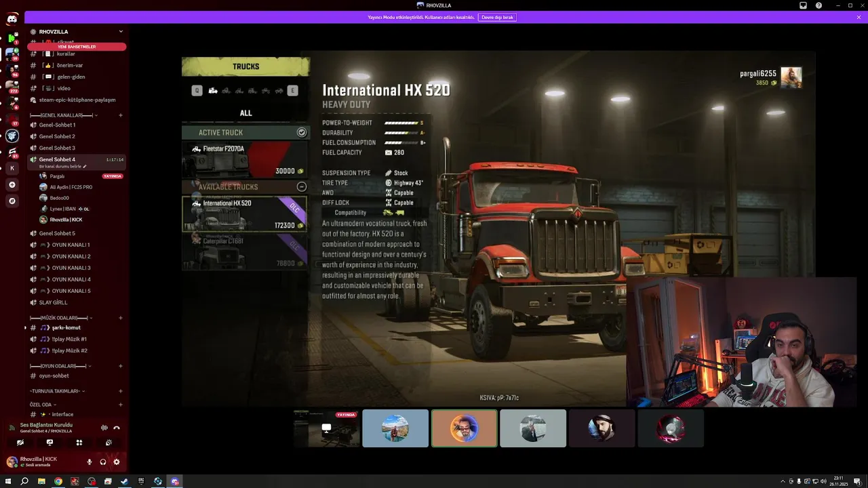Select the bearded man avatar participant tile

pyautogui.click(x=602, y=428)
